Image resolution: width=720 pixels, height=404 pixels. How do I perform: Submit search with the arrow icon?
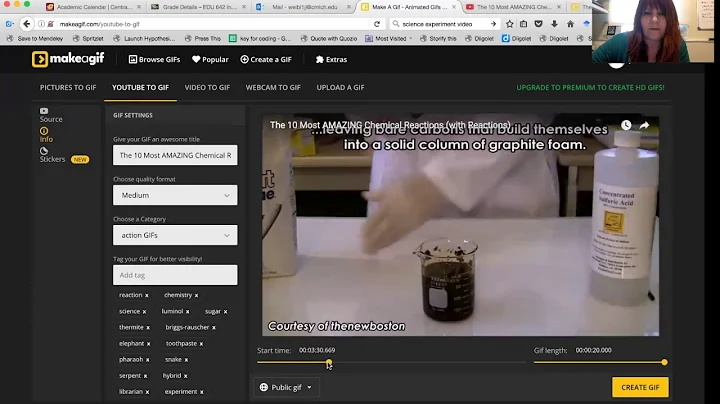(x=493, y=24)
